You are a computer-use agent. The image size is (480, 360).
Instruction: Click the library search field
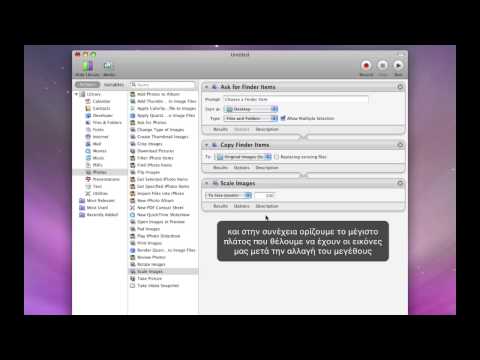point(162,85)
